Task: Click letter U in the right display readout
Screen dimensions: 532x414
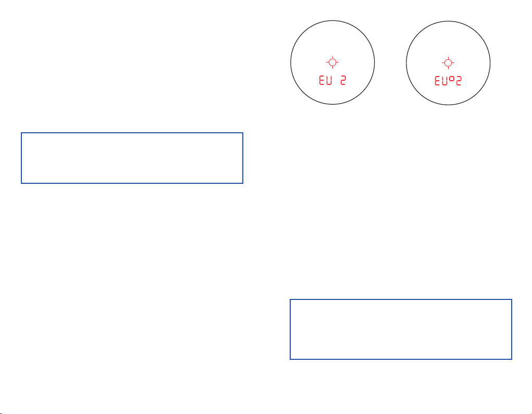Action: (x=444, y=81)
